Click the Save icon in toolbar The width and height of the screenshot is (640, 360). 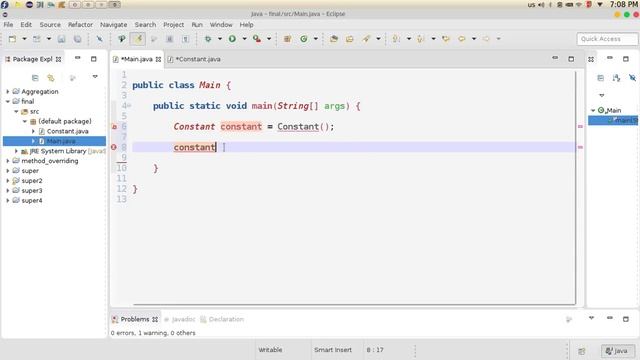[61, 39]
